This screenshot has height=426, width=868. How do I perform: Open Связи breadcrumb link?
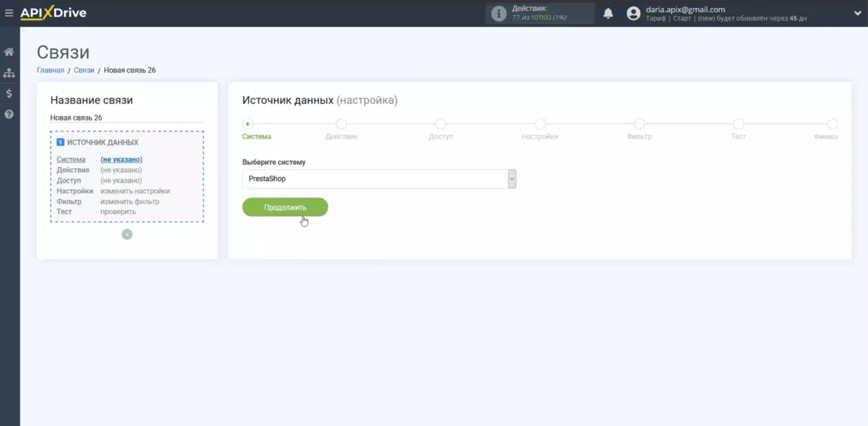pos(84,70)
